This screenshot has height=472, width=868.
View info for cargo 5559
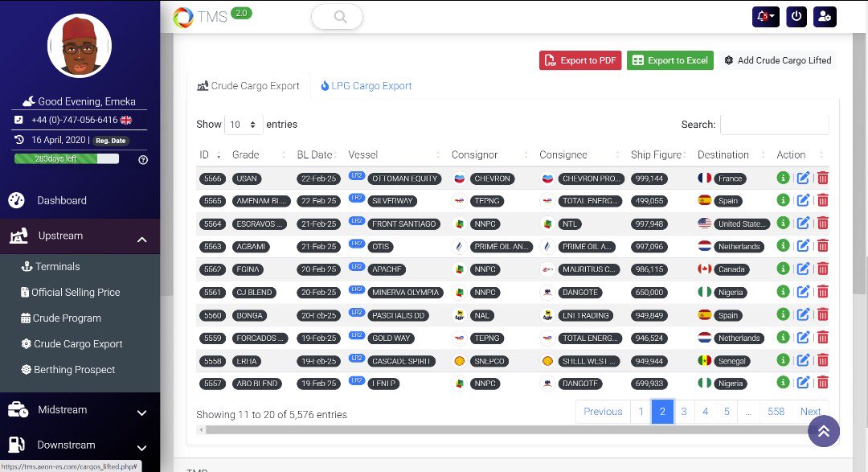783,338
